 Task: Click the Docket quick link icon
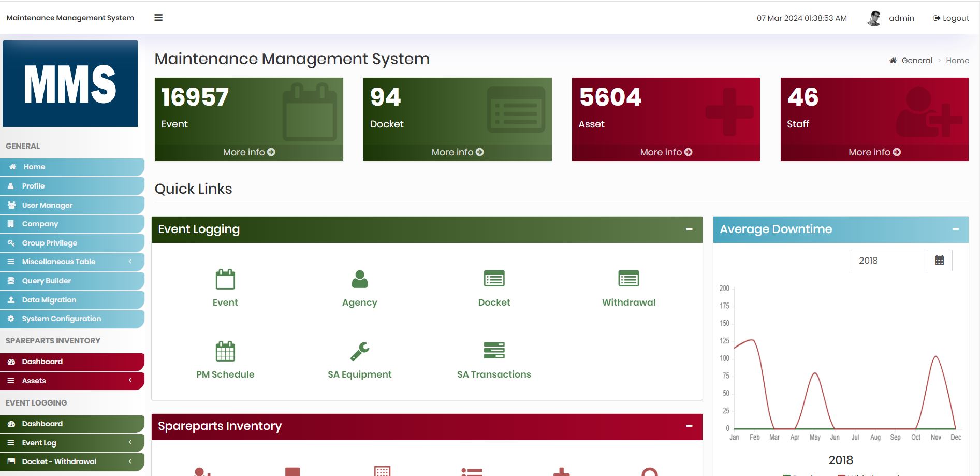494,279
